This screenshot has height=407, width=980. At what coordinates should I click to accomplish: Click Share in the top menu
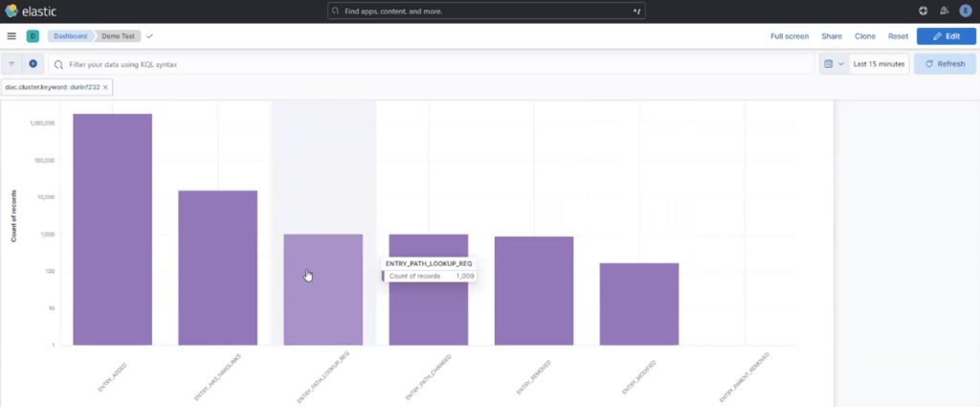click(x=832, y=36)
